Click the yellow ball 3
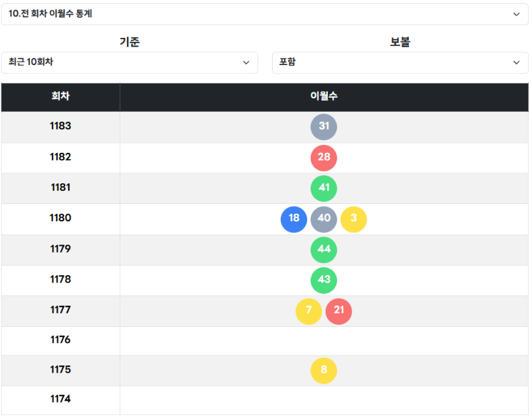The width and height of the screenshot is (532, 420). pyautogui.click(x=354, y=219)
